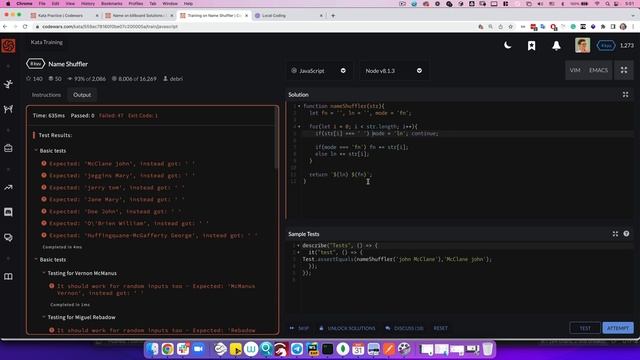The image size is (640, 360).
Task: Open the History menu in menu bar
Action: (x=87, y=3)
